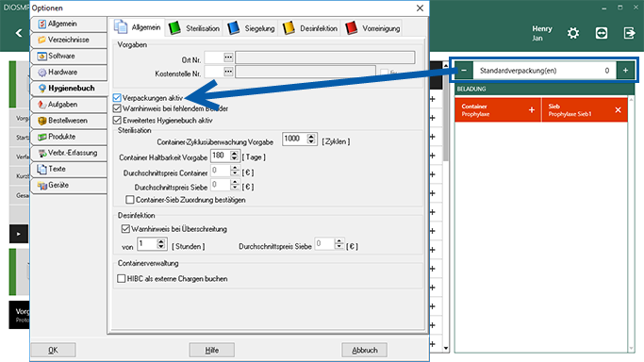Enable Container-Sieb Zuordnung bestätigen

pos(130,200)
